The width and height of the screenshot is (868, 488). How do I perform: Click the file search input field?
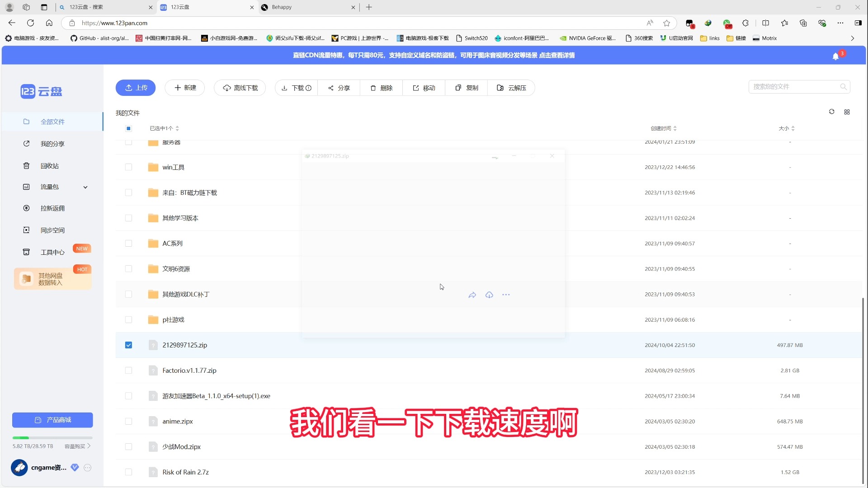[799, 87]
